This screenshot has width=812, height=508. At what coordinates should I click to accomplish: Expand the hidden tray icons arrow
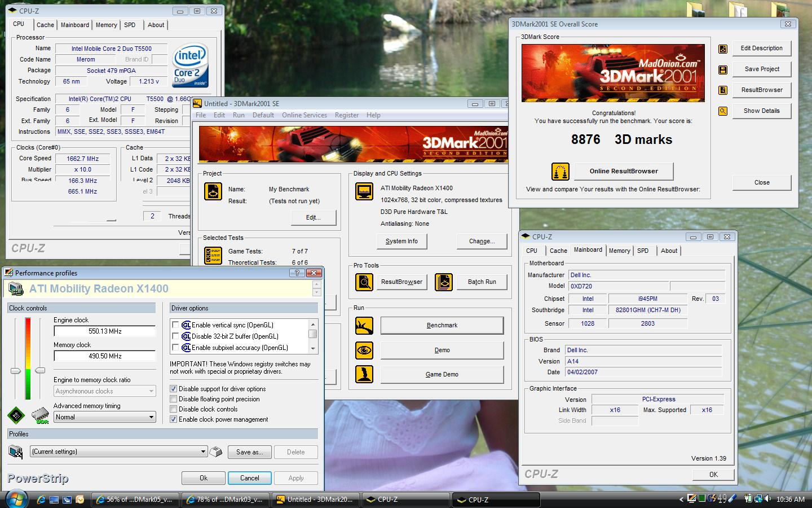point(681,499)
